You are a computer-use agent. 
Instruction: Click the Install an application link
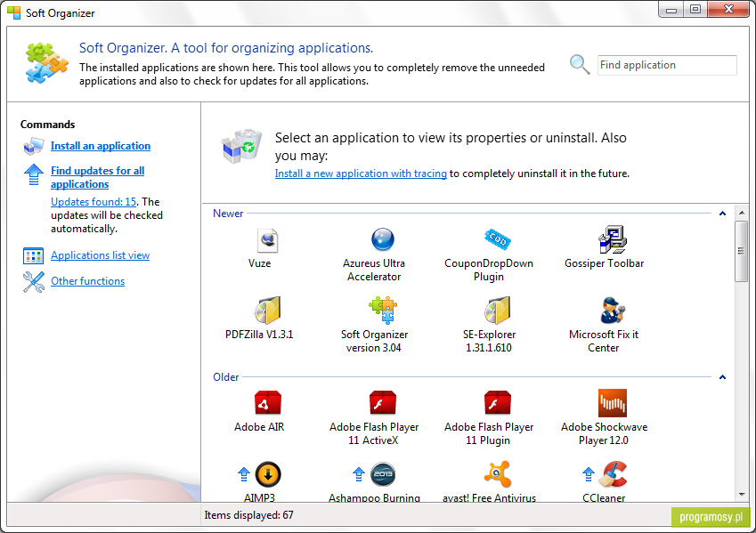101,146
